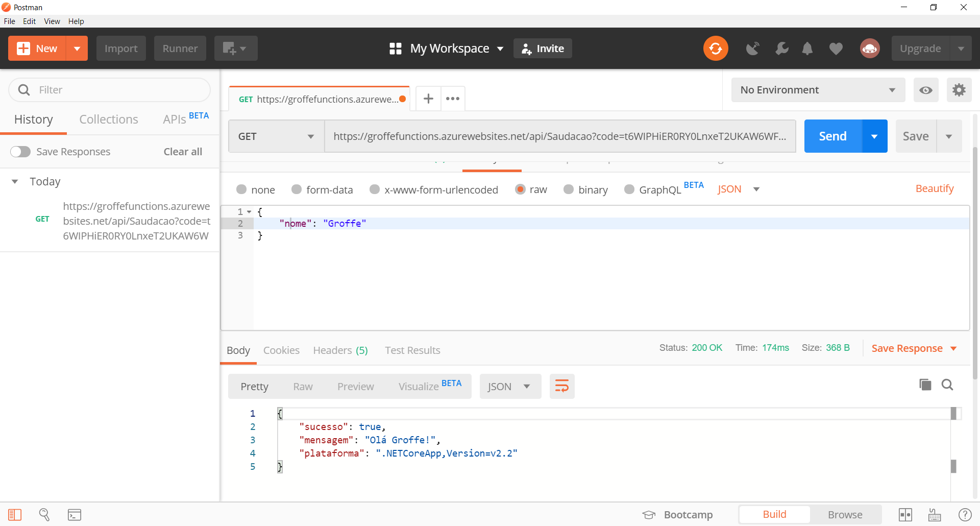View notifications with the bell icon
The height and width of the screenshot is (526, 980).
(807, 49)
